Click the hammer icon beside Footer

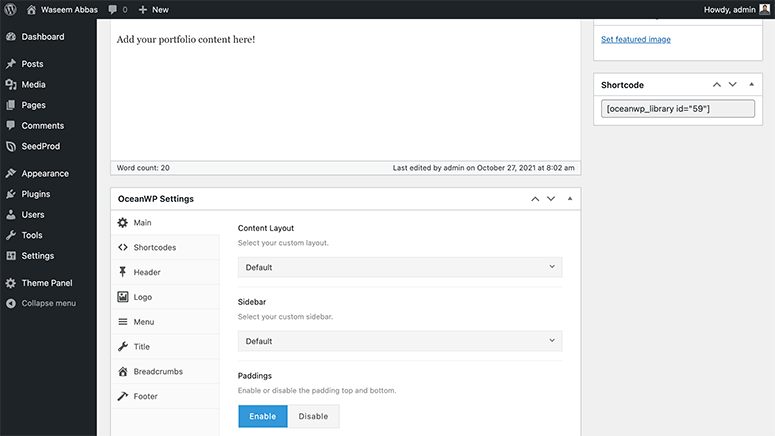point(123,396)
